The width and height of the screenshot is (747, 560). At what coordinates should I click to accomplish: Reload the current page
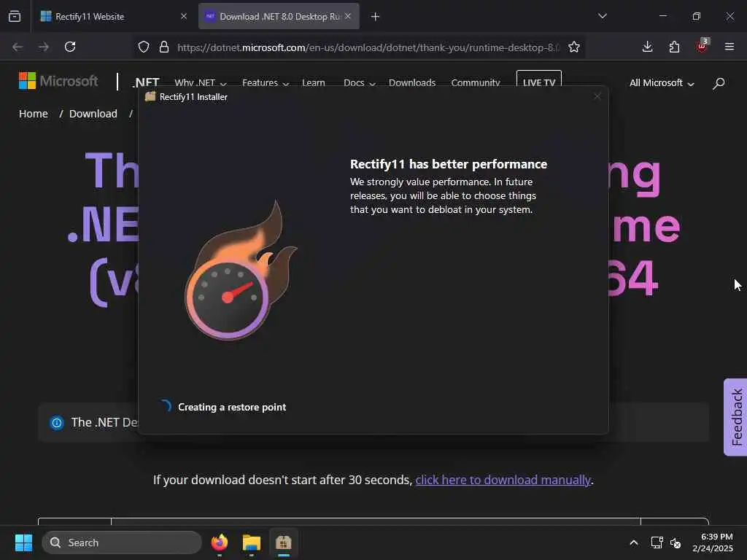70,47
